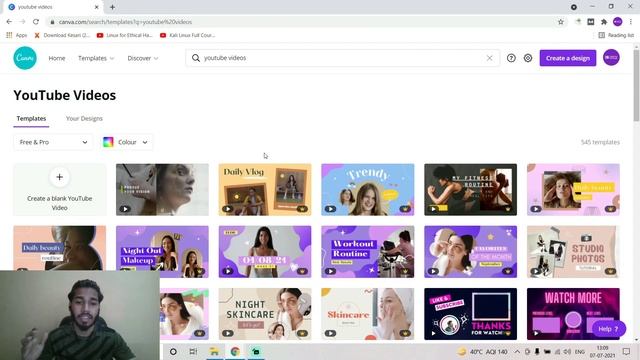The width and height of the screenshot is (640, 360).
Task: Click the Canva logo
Action: (25, 58)
